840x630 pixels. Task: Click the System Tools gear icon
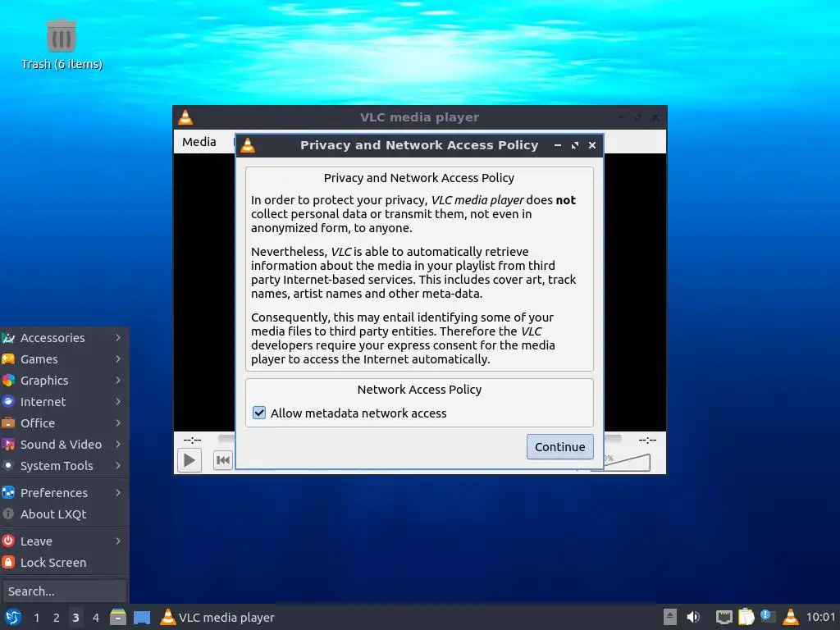(8, 466)
